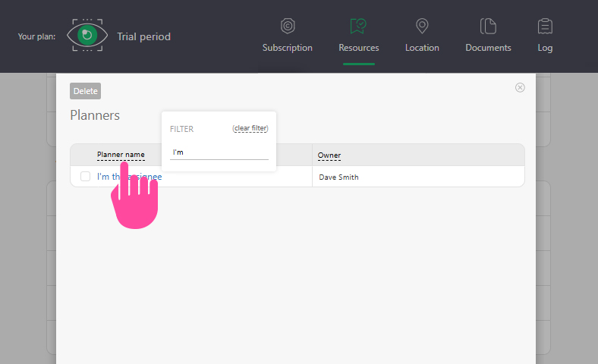This screenshot has width=598, height=364.
Task: Open the Location tab
Action: (x=422, y=36)
